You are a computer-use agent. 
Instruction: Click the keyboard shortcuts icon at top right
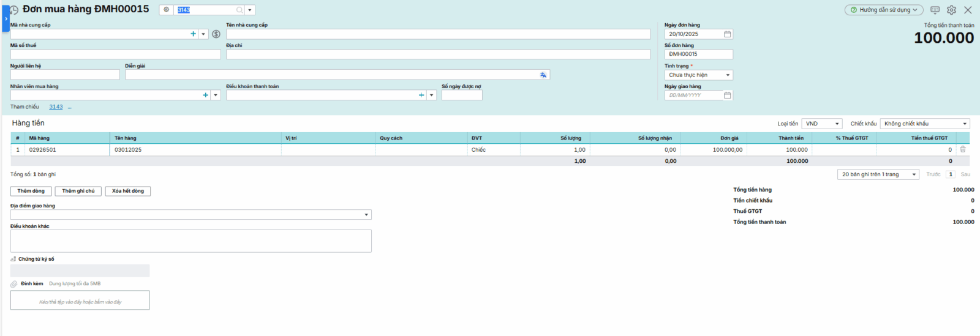click(x=935, y=10)
